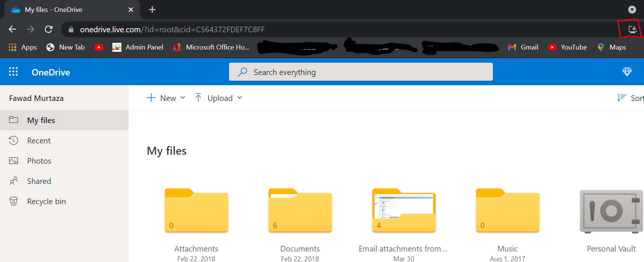Click the Fawad Murtaza account name
Viewport: 644px width, 262px height.
pyautogui.click(x=36, y=98)
